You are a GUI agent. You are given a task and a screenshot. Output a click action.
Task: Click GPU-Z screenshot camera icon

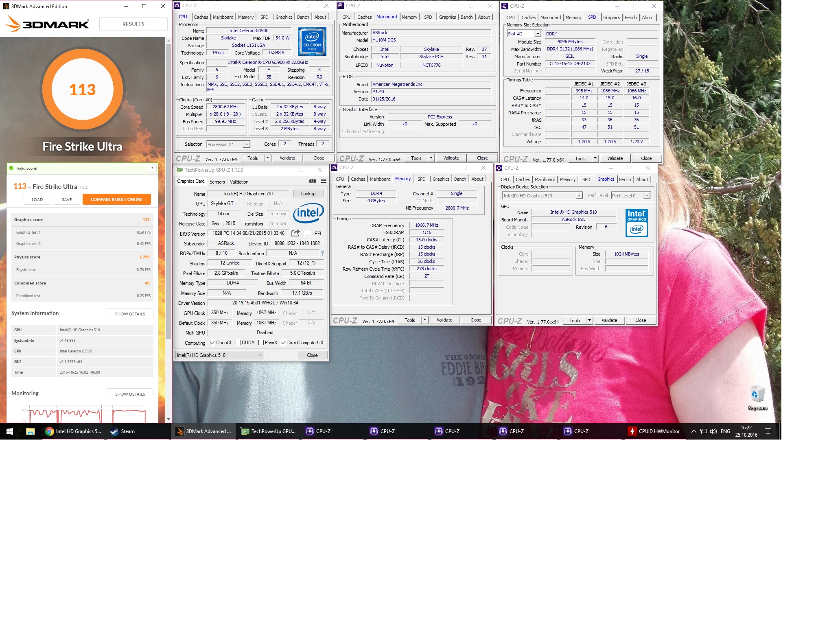312,181
